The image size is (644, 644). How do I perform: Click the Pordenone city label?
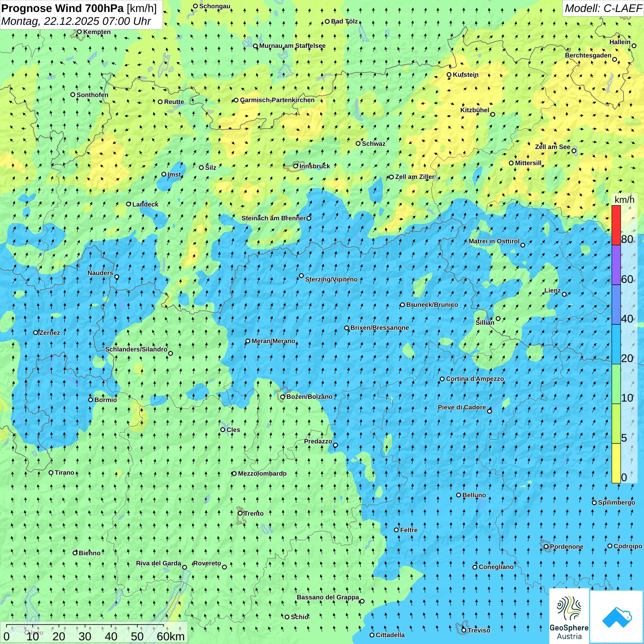(567, 546)
